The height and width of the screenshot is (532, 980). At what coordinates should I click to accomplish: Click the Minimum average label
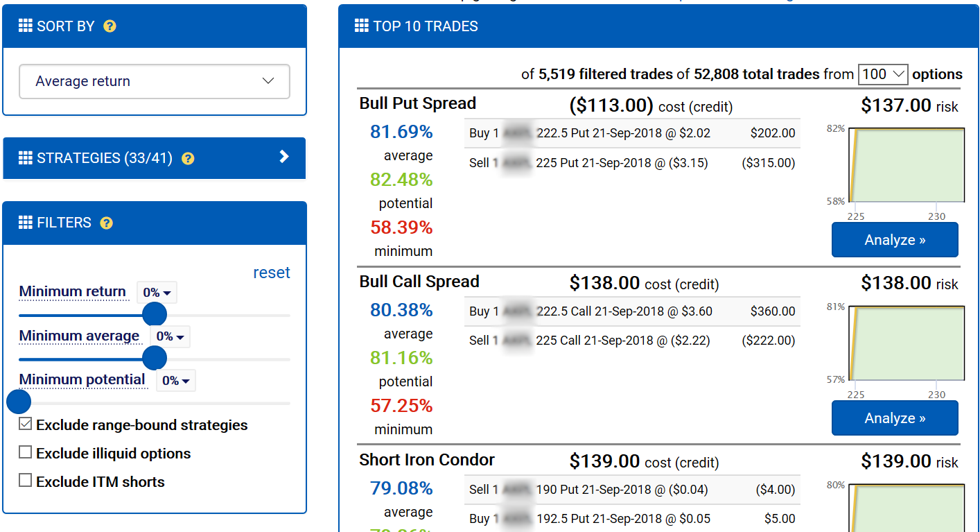pyautogui.click(x=79, y=336)
